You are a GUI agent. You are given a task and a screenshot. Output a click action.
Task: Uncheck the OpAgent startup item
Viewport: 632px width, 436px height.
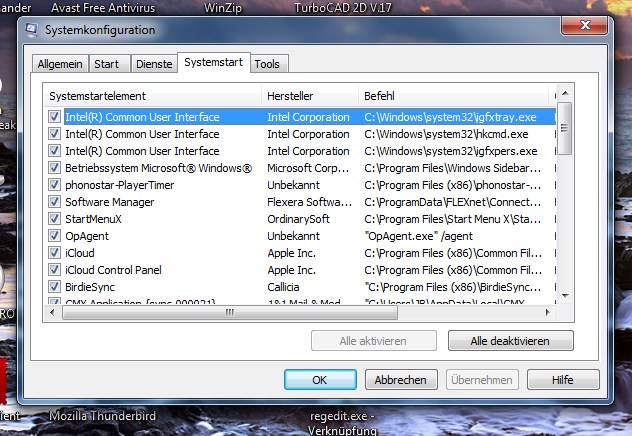[54, 236]
